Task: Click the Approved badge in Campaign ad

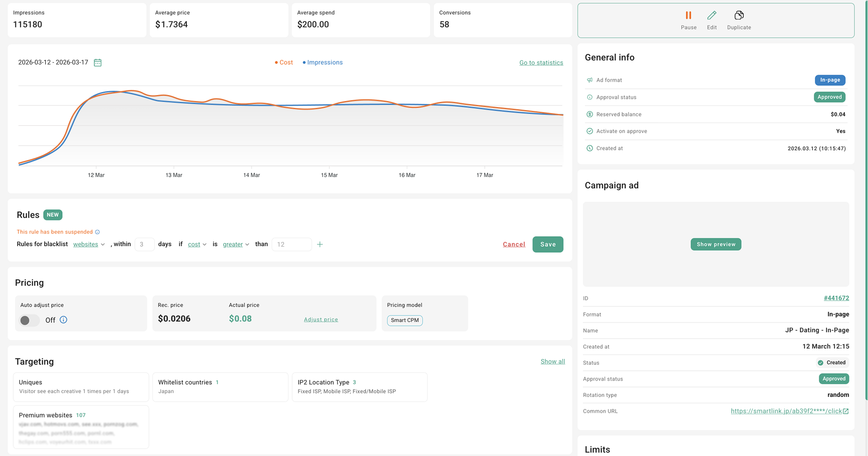Action: click(834, 379)
